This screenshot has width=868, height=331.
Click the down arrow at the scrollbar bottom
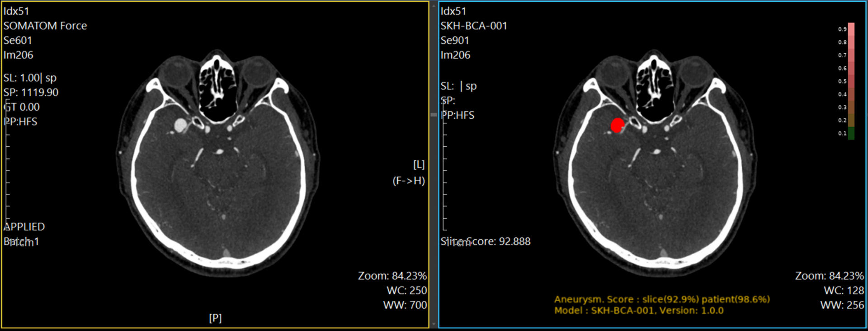click(x=434, y=324)
